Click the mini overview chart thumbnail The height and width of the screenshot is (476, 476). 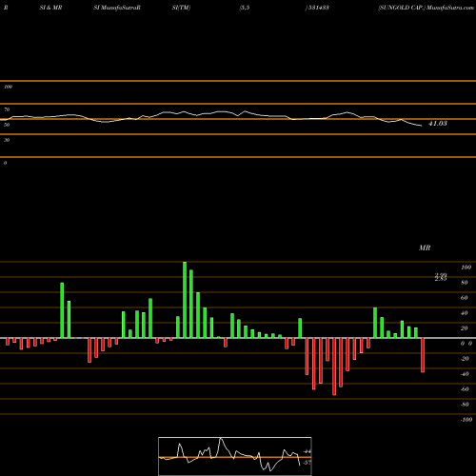click(235, 456)
